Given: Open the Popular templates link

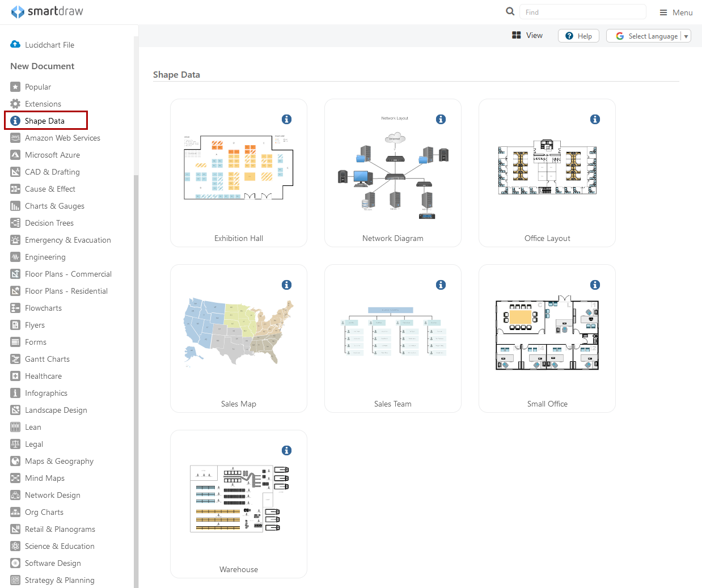Looking at the screenshot, I should pos(37,87).
